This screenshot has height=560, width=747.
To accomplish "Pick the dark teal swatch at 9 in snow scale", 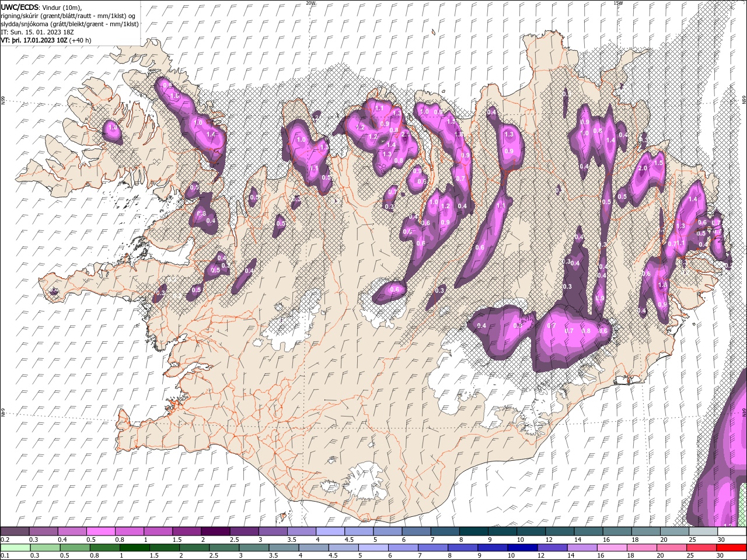I will coord(473,531).
